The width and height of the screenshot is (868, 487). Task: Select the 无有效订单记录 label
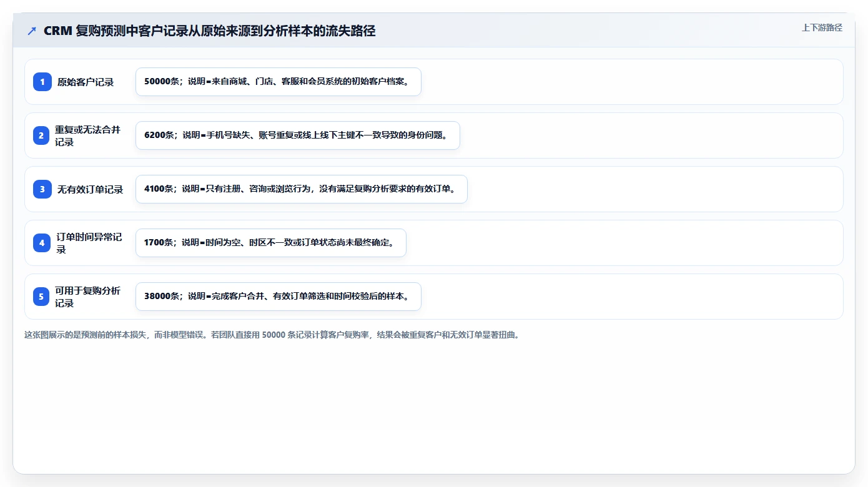click(90, 189)
